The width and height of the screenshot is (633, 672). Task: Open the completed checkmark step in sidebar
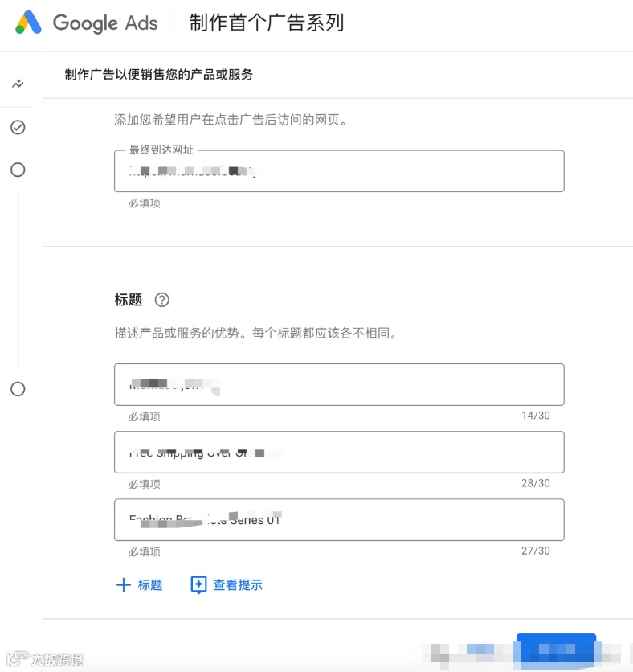click(18, 127)
